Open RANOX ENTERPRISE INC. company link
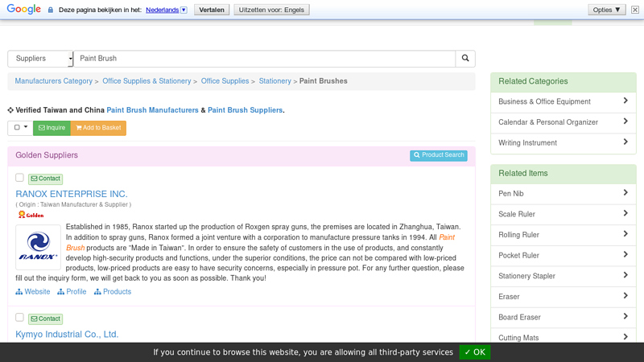644x362 pixels. point(72,194)
